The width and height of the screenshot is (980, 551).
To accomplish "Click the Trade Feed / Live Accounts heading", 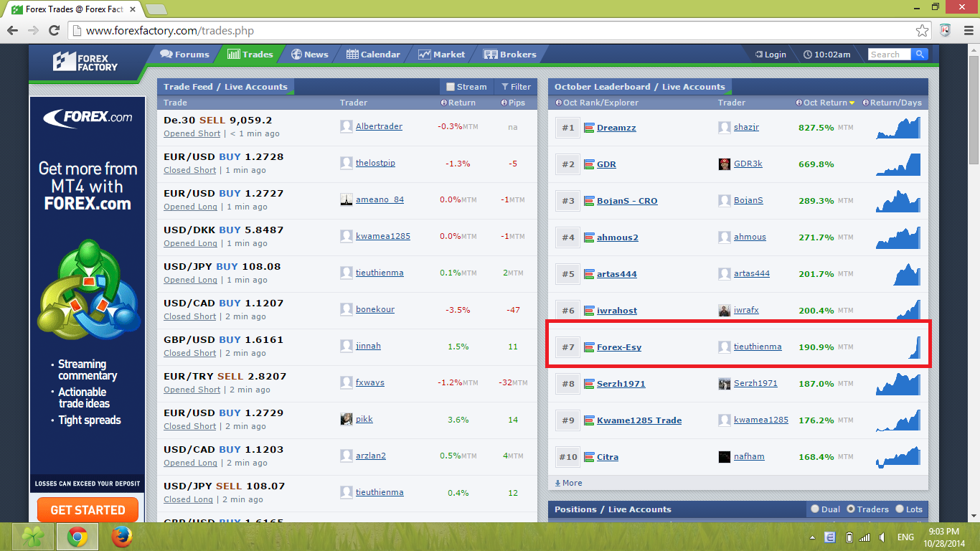I will (x=225, y=87).
